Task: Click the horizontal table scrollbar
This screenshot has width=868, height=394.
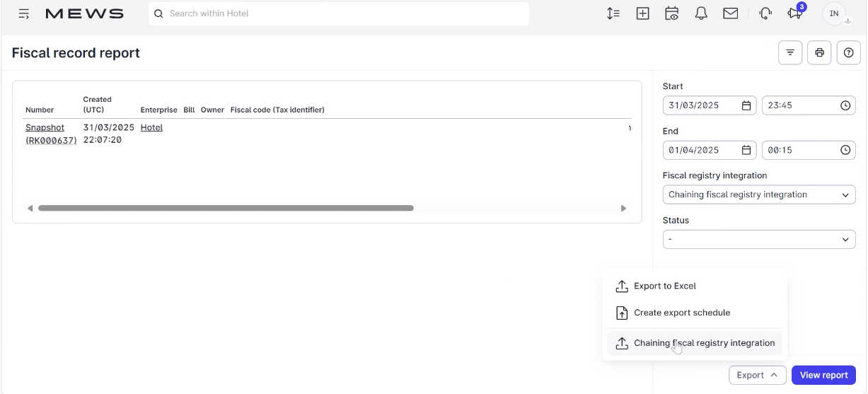Action: click(x=226, y=208)
